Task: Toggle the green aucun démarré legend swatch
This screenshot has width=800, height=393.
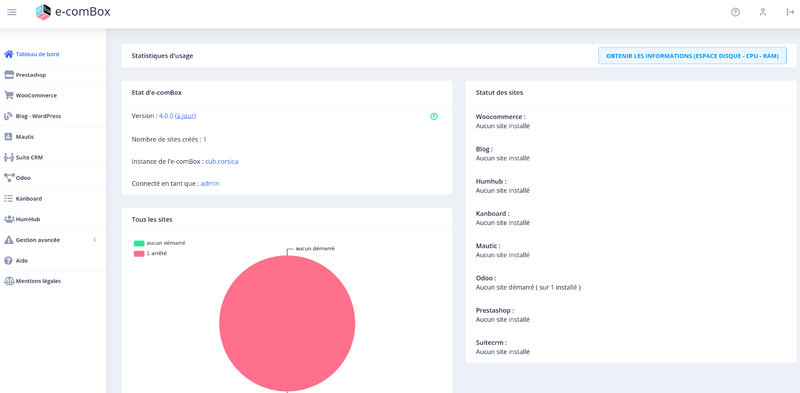Action: click(x=139, y=243)
